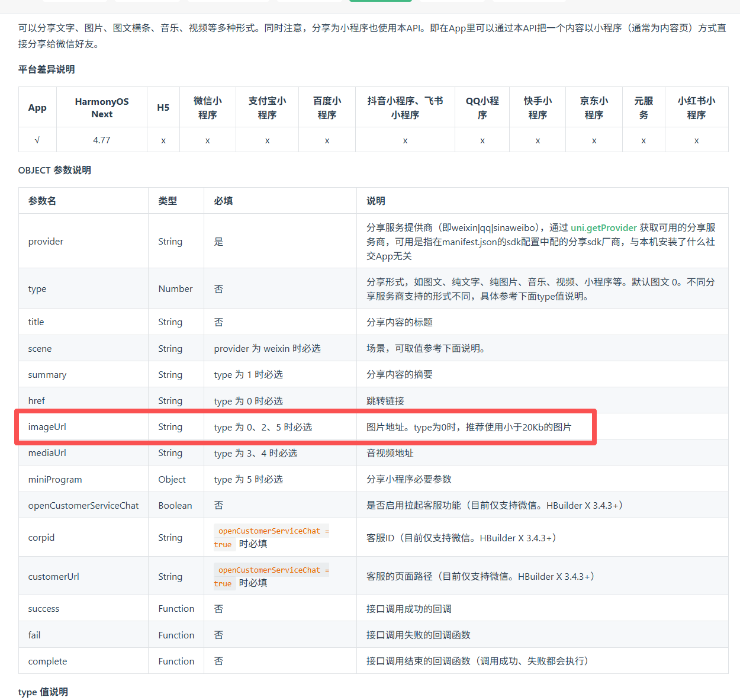The image size is (740, 700).
Task: Click the OBJECT 参数说明 heading
Action: 54,170
